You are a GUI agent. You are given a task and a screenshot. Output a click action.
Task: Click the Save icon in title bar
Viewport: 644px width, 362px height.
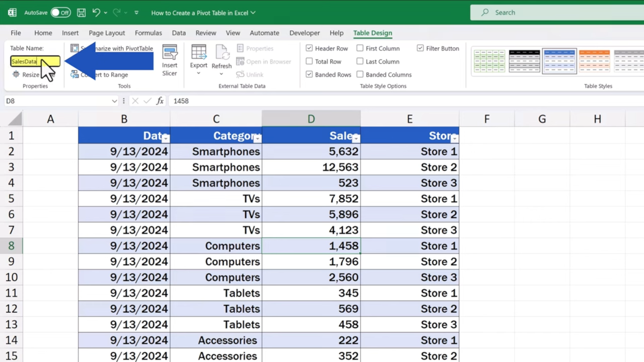tap(81, 13)
